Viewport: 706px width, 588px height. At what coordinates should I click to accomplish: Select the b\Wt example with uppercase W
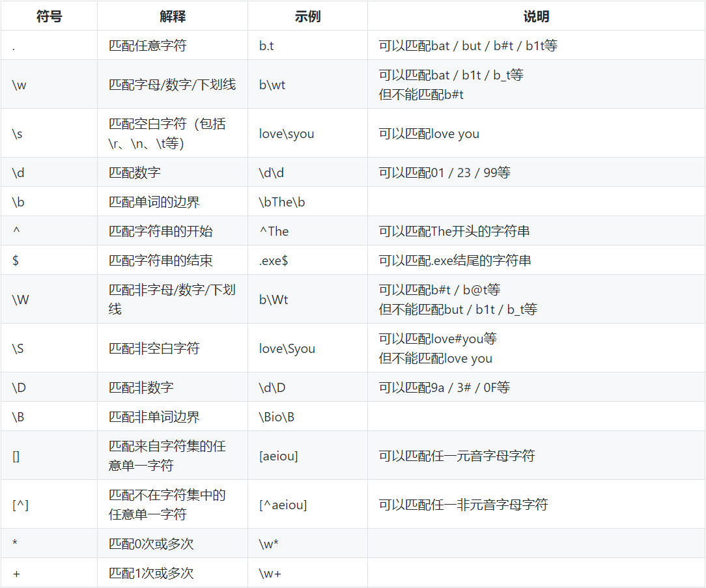274,300
